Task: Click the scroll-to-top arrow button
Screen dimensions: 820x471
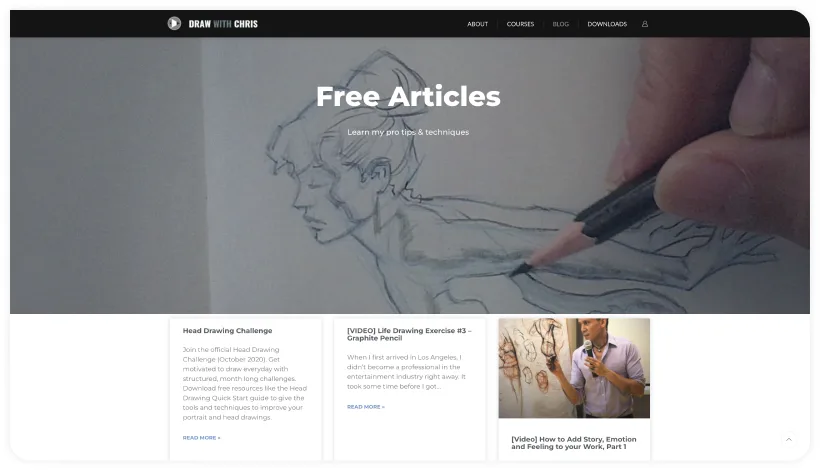Action: coord(789,440)
